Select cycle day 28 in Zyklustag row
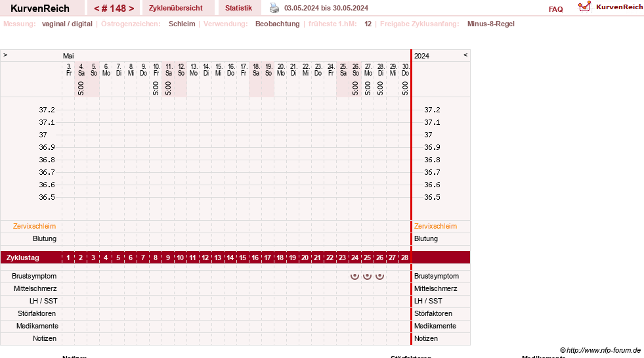 404,257
